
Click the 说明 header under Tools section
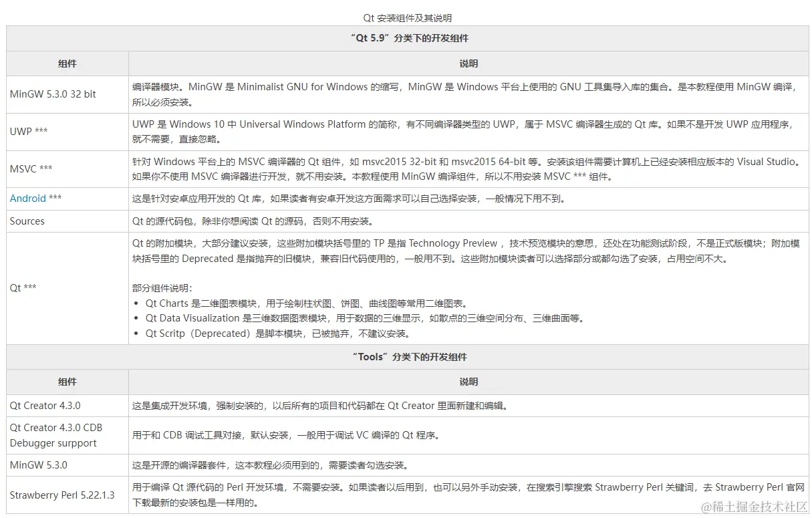point(468,382)
